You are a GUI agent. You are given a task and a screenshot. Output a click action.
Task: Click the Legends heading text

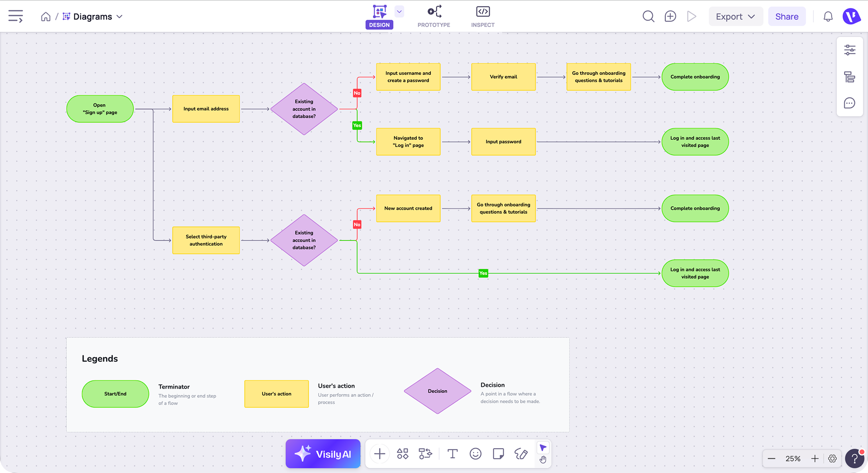click(100, 358)
